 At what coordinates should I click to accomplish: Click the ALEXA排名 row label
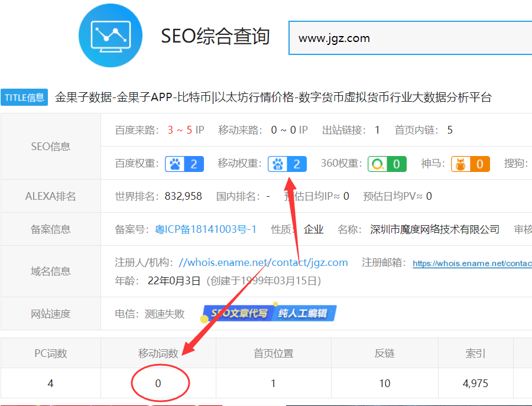[x=51, y=196]
